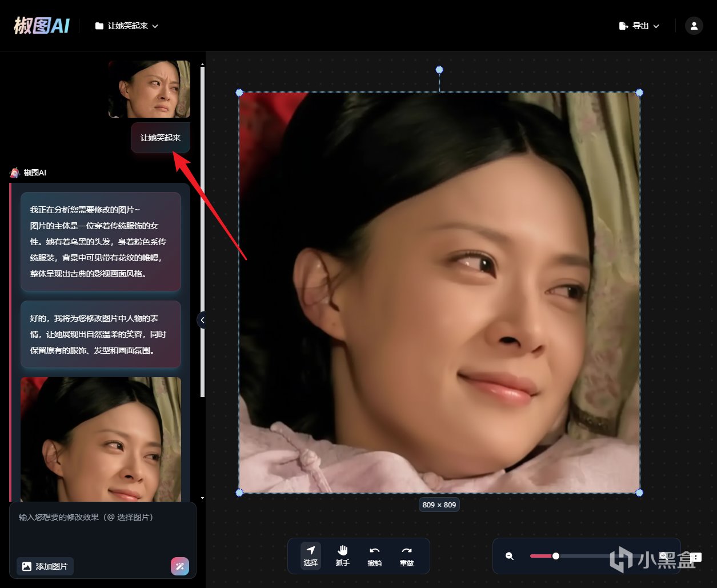Click the 让她笑起来 chat message bubble
This screenshot has width=717, height=588.
point(161,138)
